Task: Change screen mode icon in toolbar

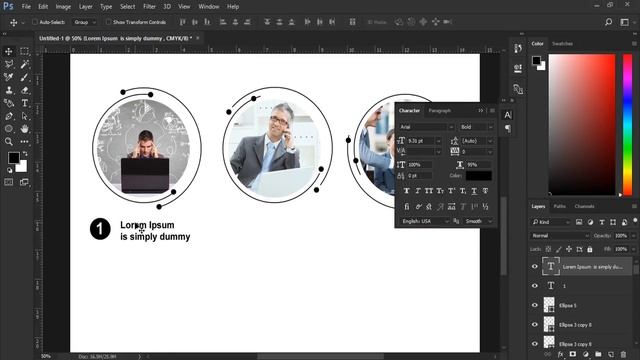Action: (24, 182)
